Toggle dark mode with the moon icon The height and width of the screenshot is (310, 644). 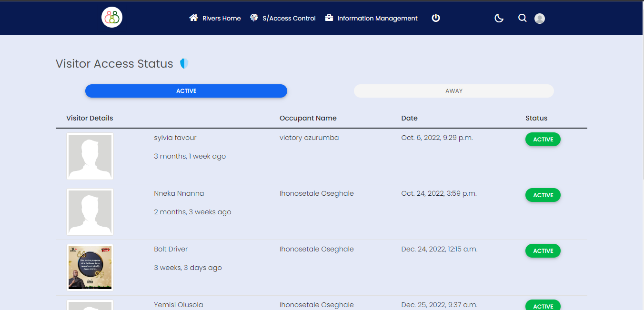point(499,18)
